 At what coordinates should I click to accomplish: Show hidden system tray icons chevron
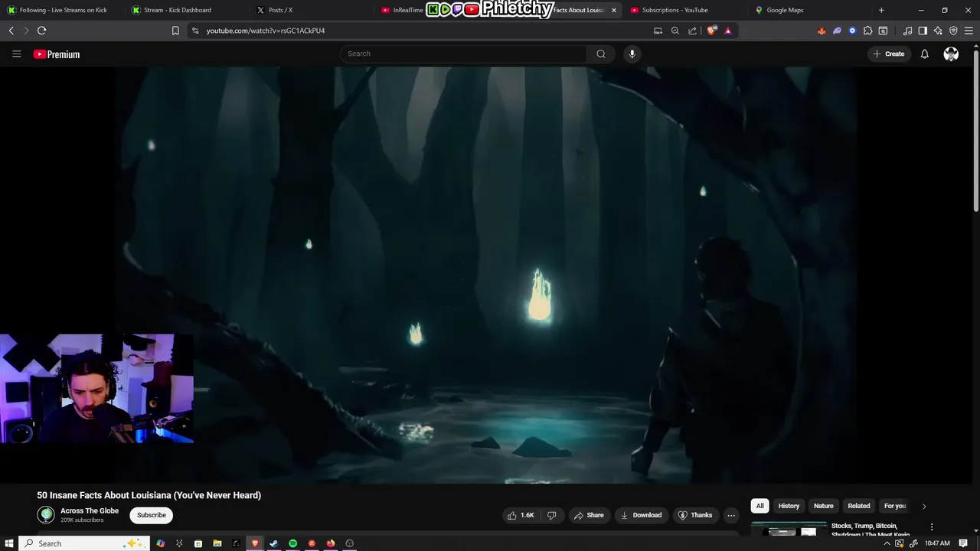pos(887,543)
